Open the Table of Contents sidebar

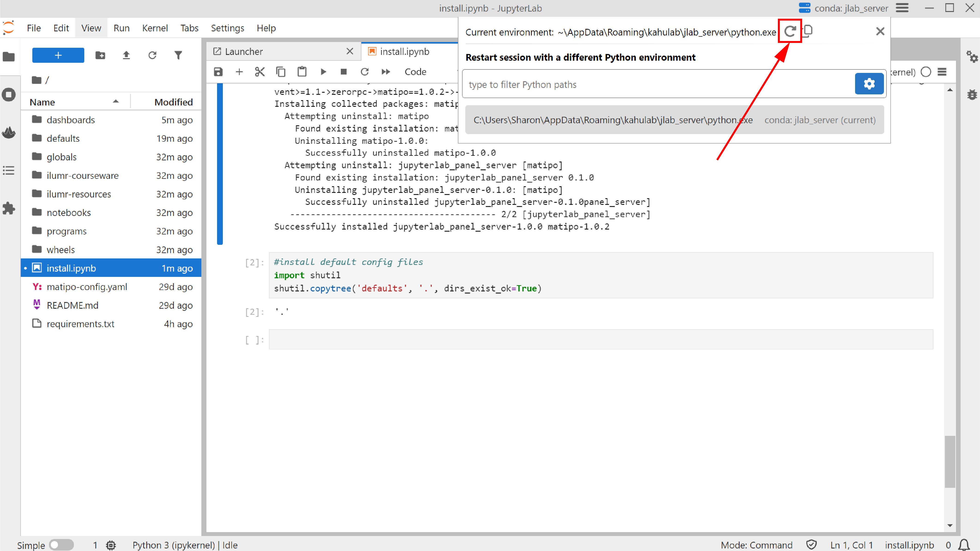click(8, 170)
